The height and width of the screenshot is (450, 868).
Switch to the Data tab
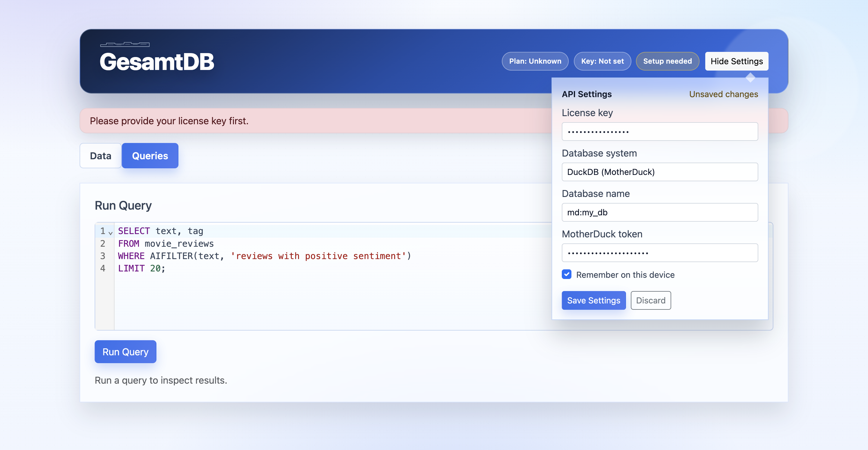point(100,155)
